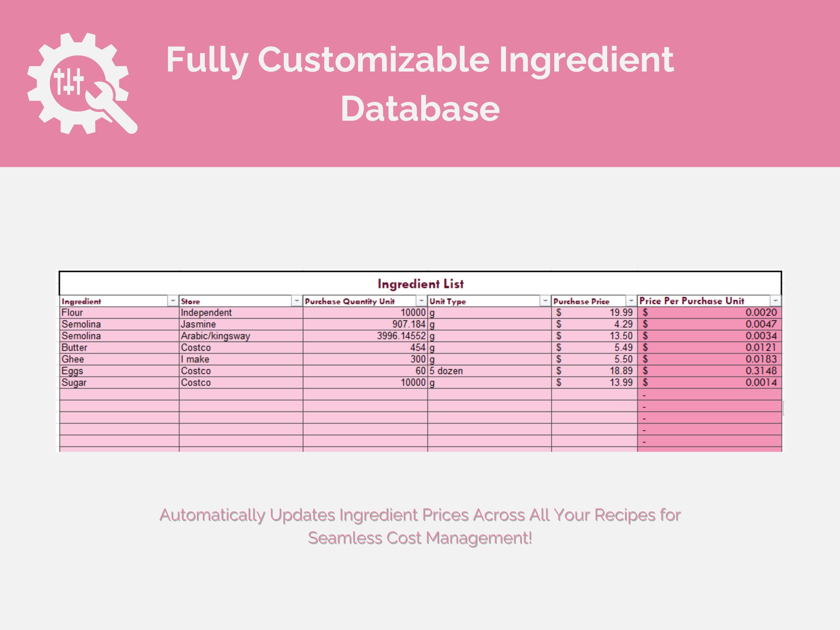Open the Price Per Purchase Unit filter dropdown
This screenshot has height=630, width=840.
pos(775,301)
